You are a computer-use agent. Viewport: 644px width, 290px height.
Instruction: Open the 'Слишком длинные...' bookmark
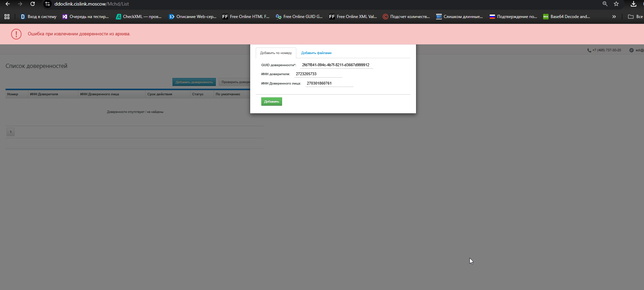(459, 17)
